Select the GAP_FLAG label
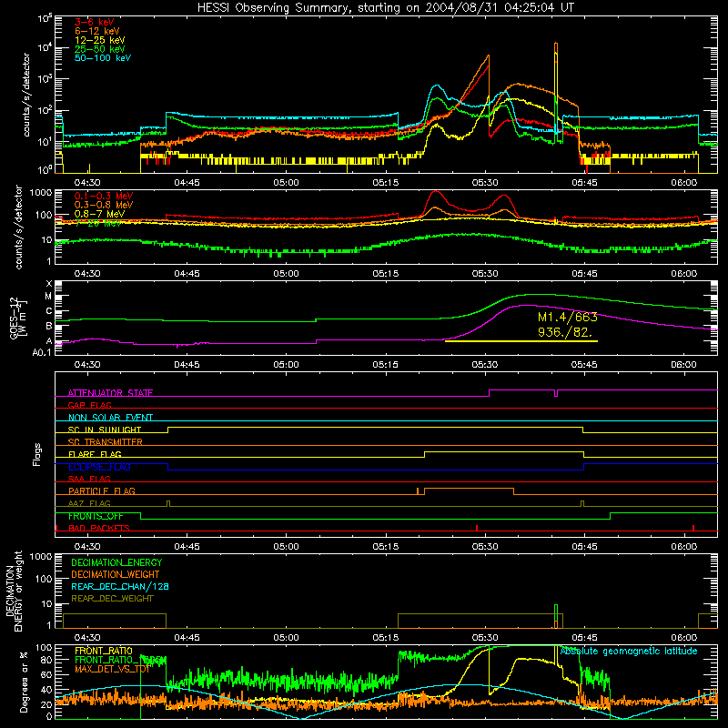This screenshot has width=728, height=728. click(89, 405)
